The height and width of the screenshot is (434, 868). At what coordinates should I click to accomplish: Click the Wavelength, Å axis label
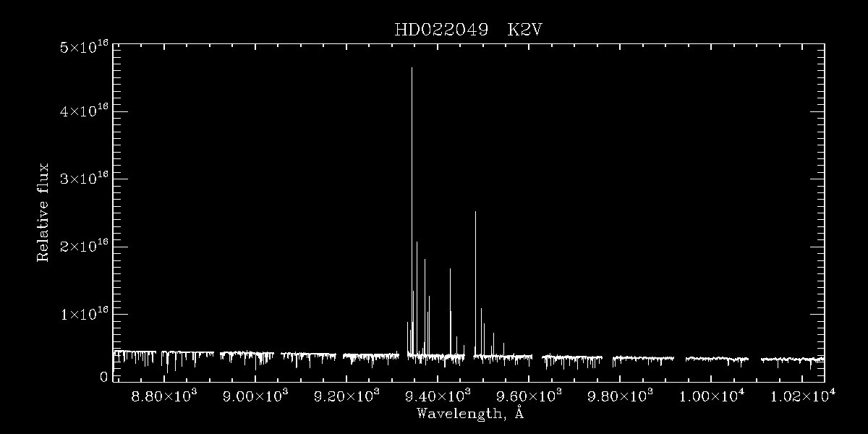[x=469, y=414]
